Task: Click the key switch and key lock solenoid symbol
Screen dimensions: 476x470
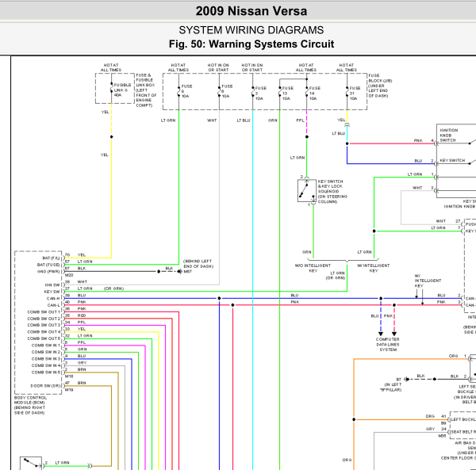Action: [x=306, y=190]
